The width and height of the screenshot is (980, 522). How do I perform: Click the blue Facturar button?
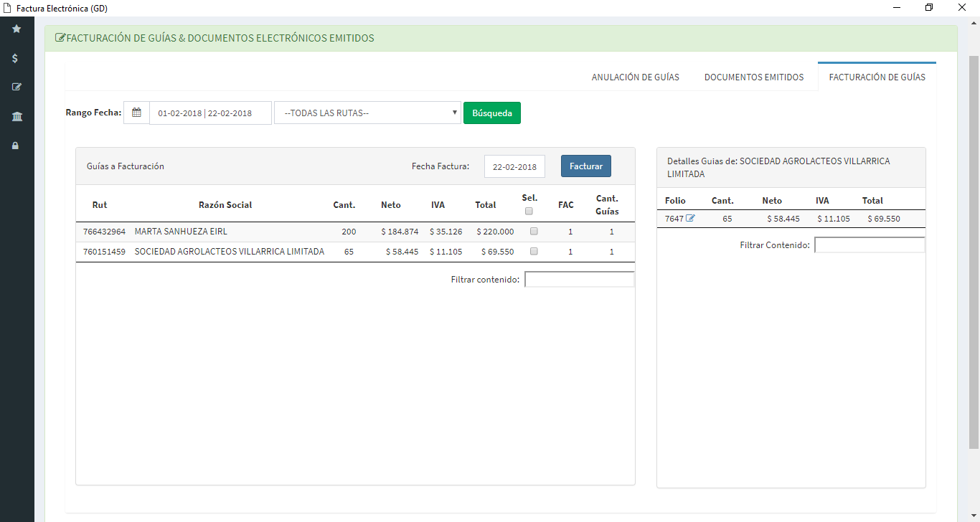coord(585,166)
